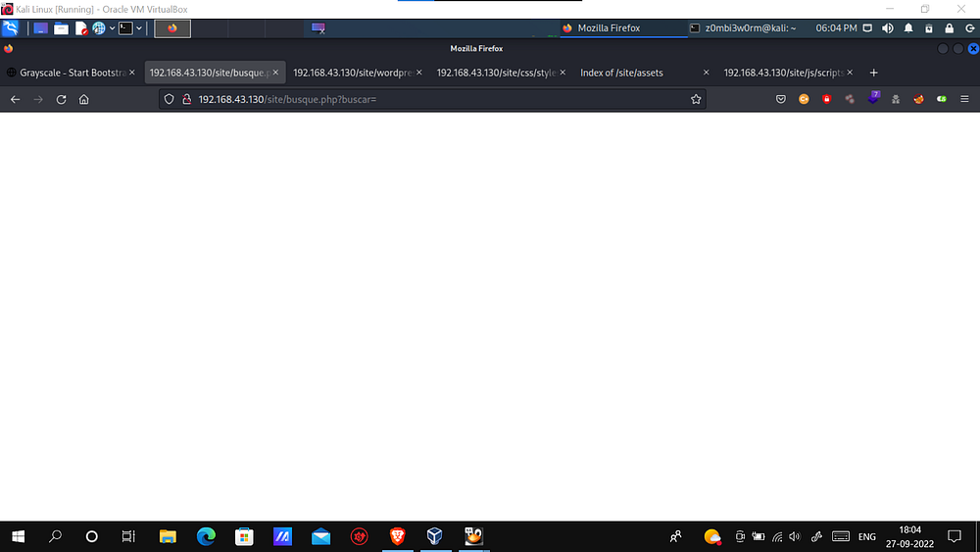Toggle the green extension switch icon

pos(942,99)
